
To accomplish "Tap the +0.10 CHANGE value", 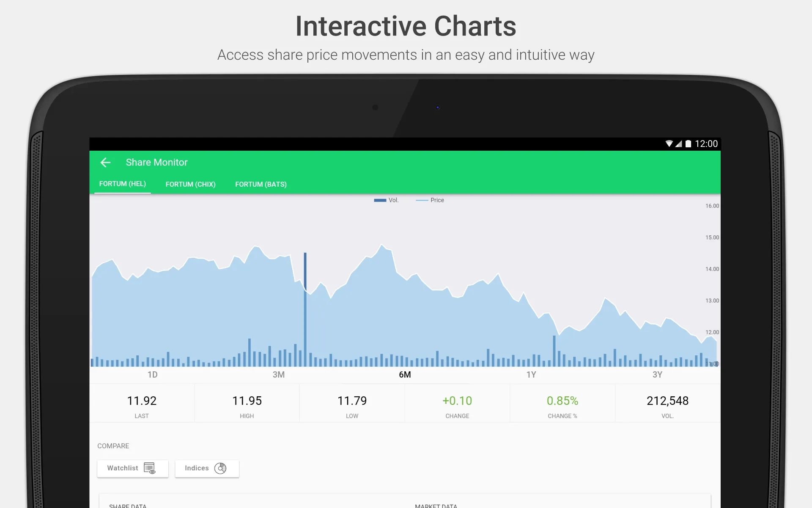I will (457, 400).
